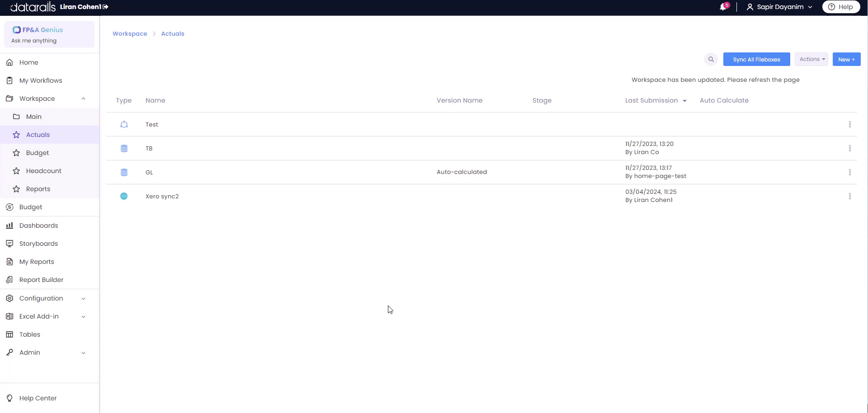This screenshot has height=413, width=868.
Task: Open the Sapir Dayanim user dropdown arrow
Action: (810, 7)
